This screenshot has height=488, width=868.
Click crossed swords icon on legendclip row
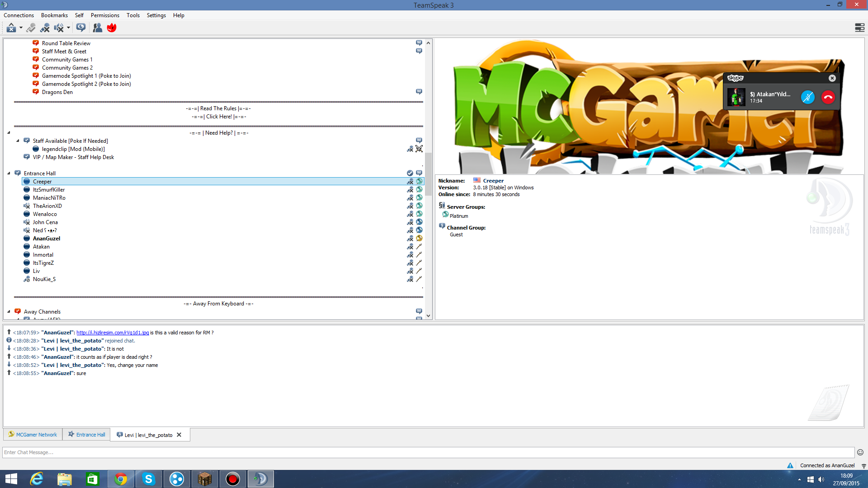[x=419, y=149]
